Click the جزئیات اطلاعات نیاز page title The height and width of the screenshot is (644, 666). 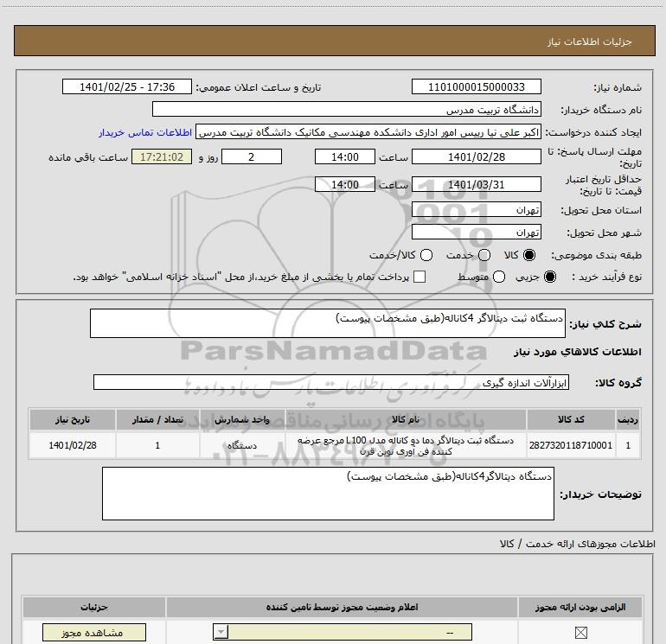[589, 41]
